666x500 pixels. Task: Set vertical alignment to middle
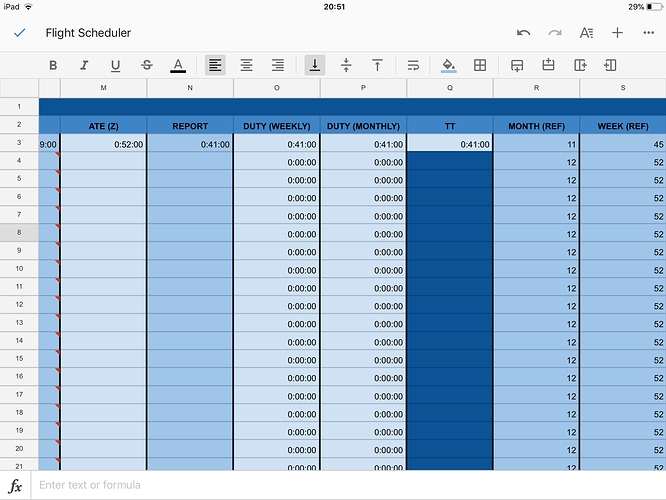tap(346, 65)
